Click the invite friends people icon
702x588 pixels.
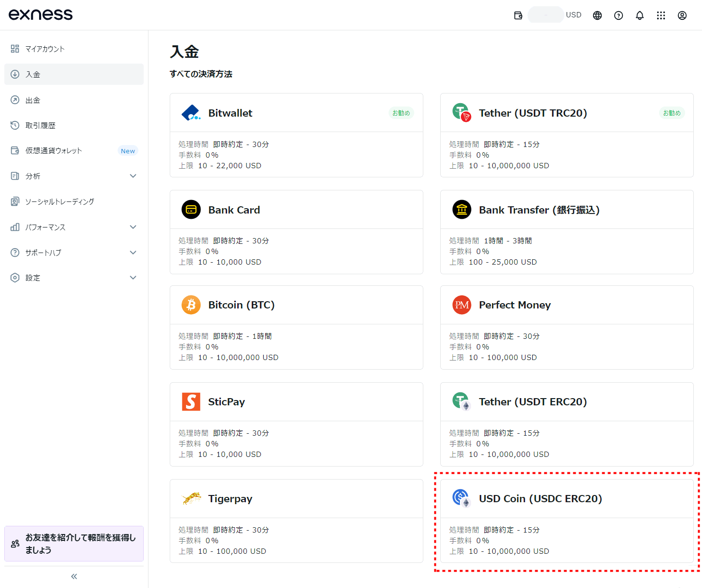[15, 544]
